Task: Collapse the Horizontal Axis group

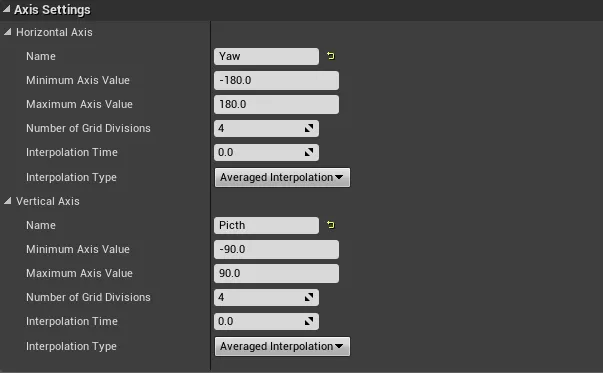Action: coord(8,32)
